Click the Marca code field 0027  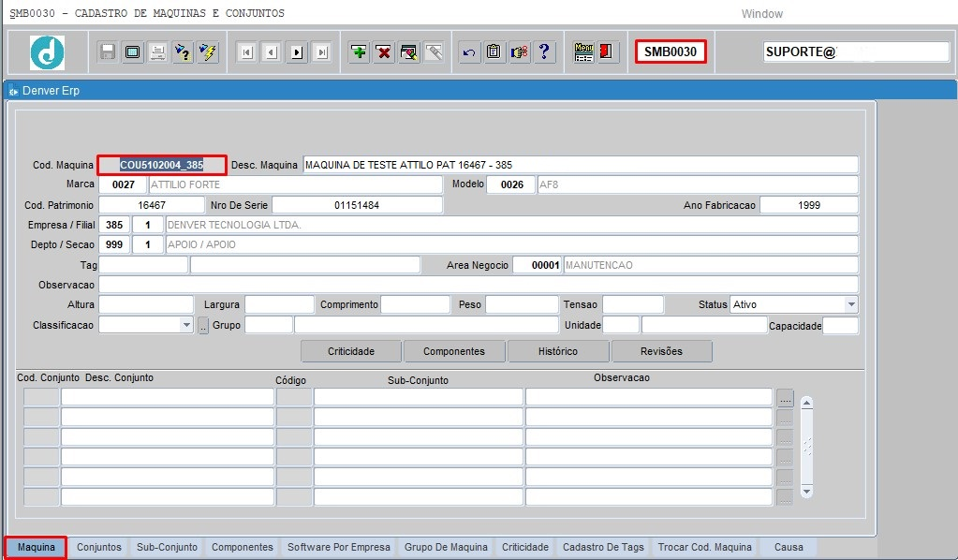(123, 184)
